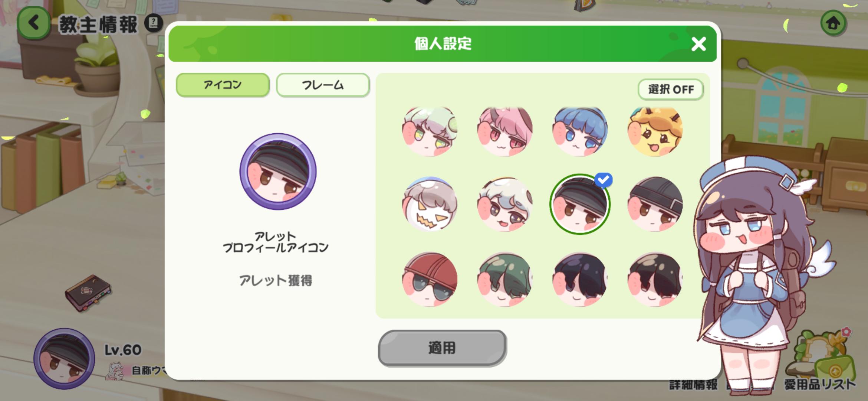Screen dimensions: 868x401
Task: Pick the dark green-haired character icon
Action: click(x=505, y=279)
